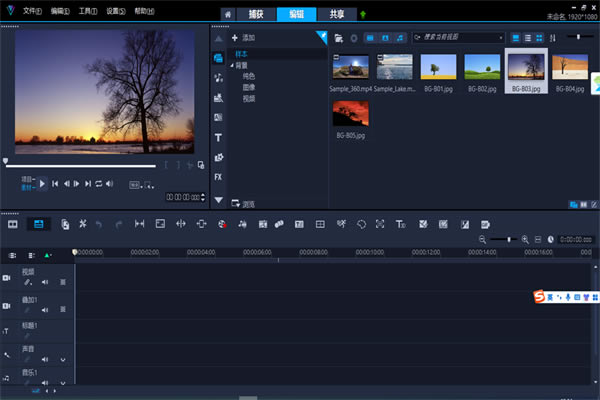Screen dimensions: 600x400
Task: Open the media library panel icon
Action: (218, 57)
